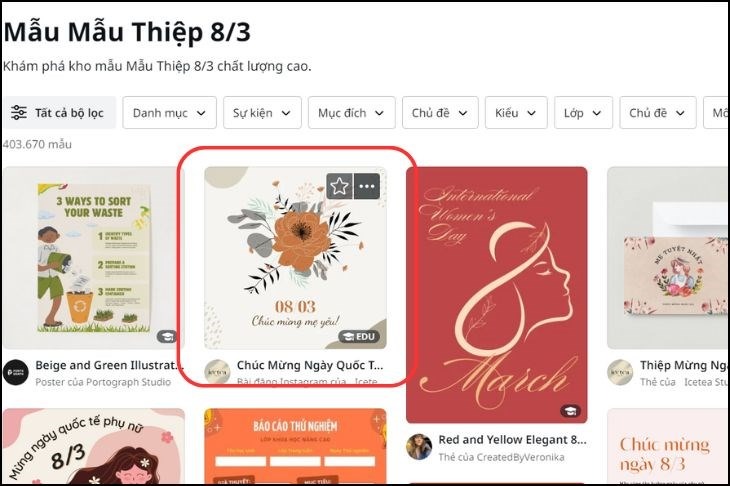The image size is (730, 486).
Task: Open the orange Báo cáo thử nghiệm template
Action: coord(295,446)
